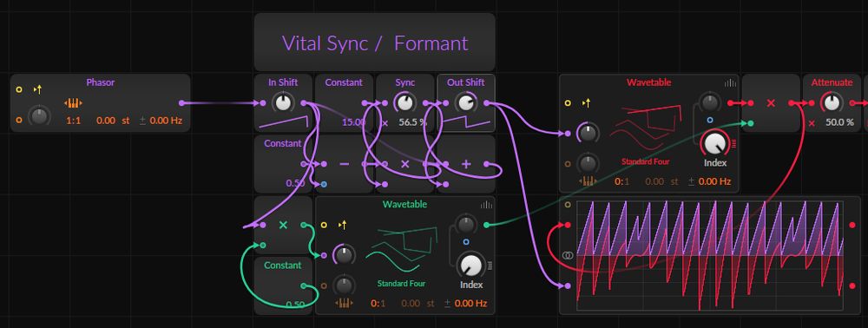Click the In Shift knob
The width and height of the screenshot is (868, 328).
[283, 102]
